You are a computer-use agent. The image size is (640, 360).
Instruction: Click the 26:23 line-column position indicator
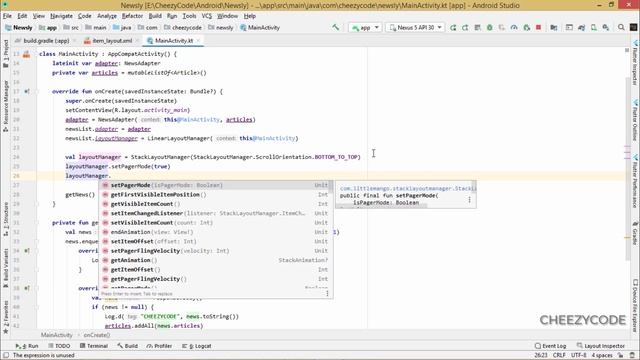point(541,356)
